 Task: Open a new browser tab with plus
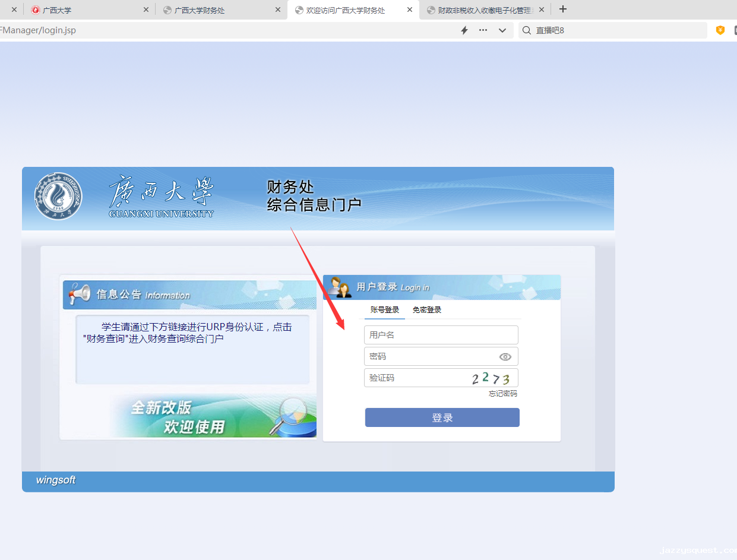(563, 10)
